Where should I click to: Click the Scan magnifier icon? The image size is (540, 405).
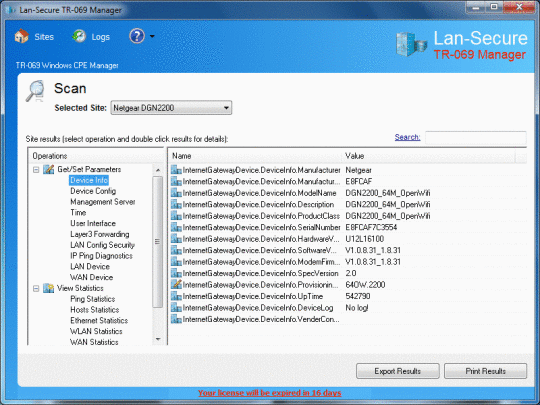(x=35, y=91)
